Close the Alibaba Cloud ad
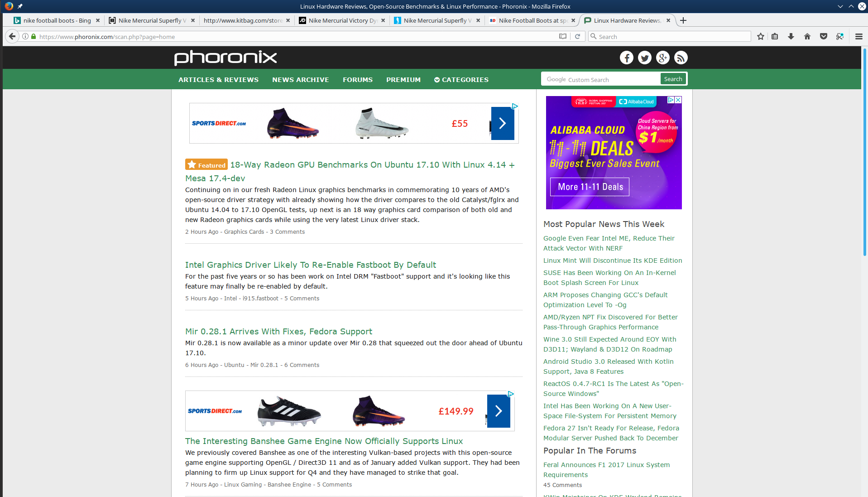This screenshot has width=868, height=497. point(678,100)
